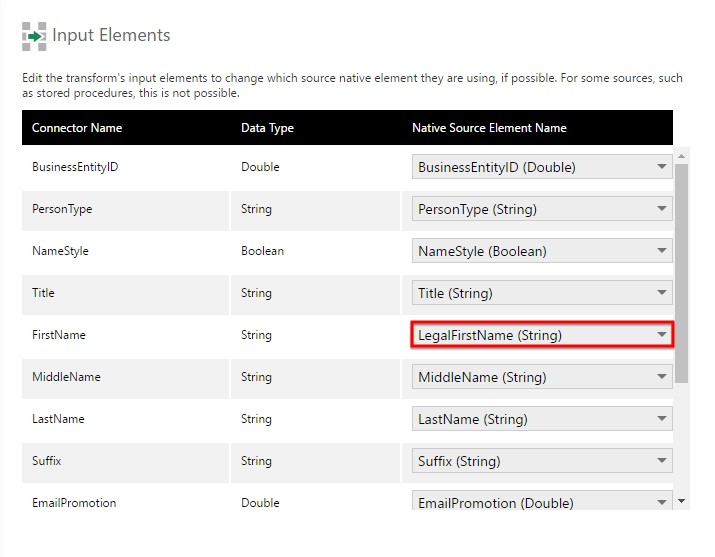Image resolution: width=715 pixels, height=557 pixels.
Task: Click the scrollbar up arrow
Action: pos(682,156)
